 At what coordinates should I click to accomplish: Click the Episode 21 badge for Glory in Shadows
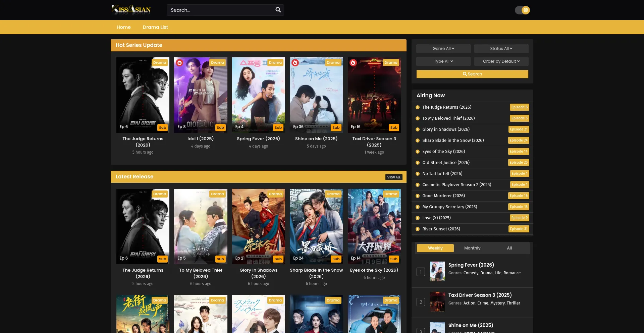tap(519, 129)
